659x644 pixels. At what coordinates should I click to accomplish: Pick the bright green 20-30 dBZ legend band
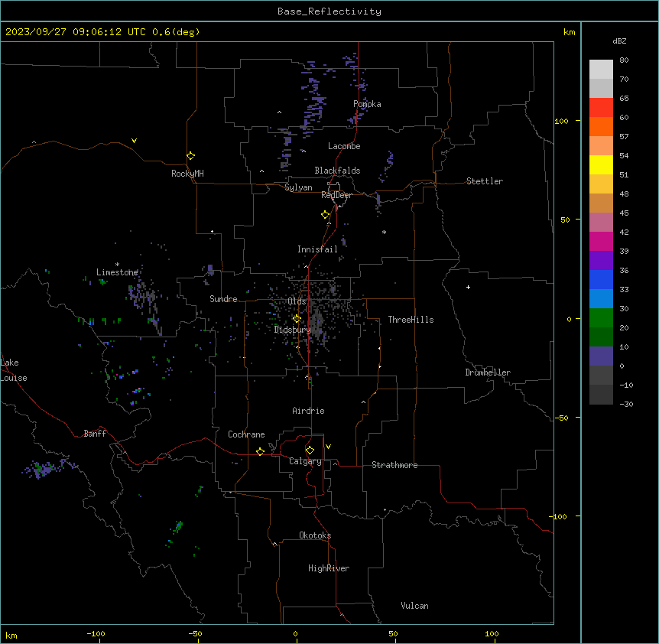pos(601,318)
